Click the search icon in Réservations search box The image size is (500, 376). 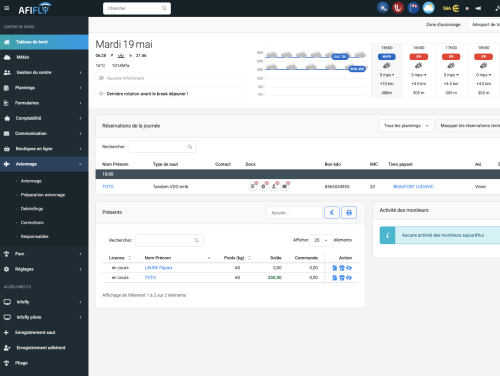(190, 147)
